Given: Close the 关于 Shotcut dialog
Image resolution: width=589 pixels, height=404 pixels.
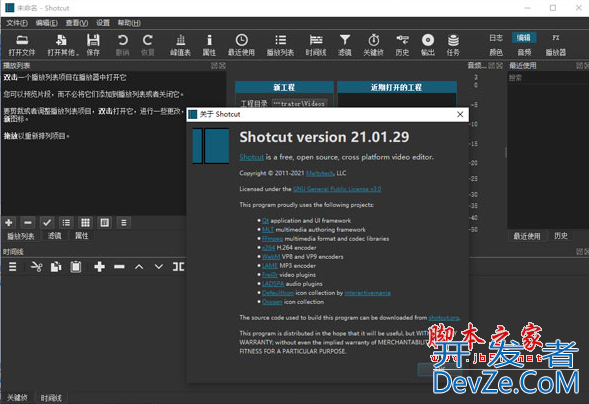Looking at the screenshot, I should click(x=460, y=115).
